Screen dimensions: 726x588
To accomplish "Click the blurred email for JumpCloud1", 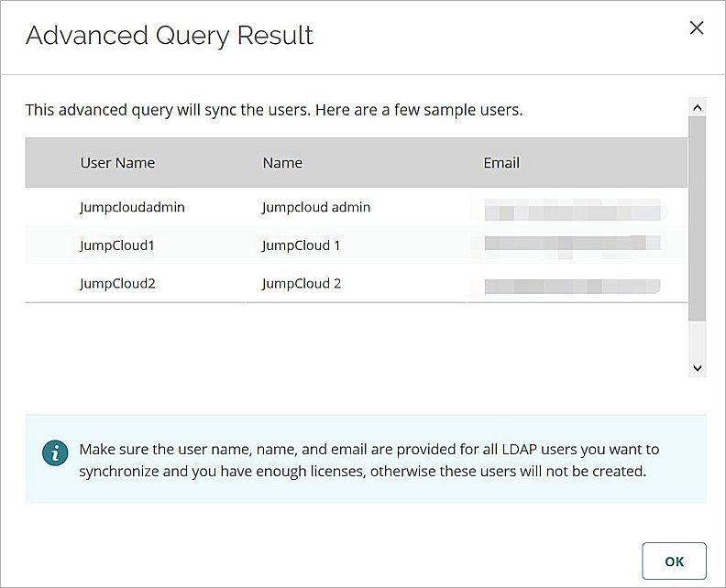I will (572, 245).
